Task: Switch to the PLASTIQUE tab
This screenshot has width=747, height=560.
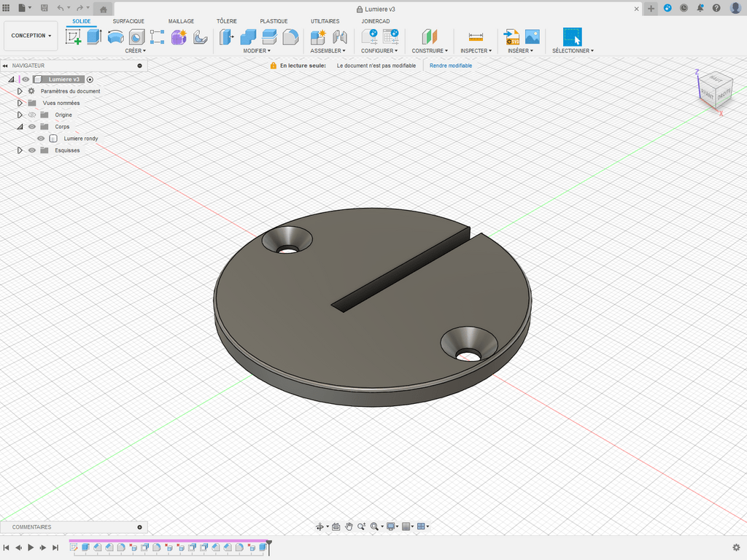Action: point(274,21)
